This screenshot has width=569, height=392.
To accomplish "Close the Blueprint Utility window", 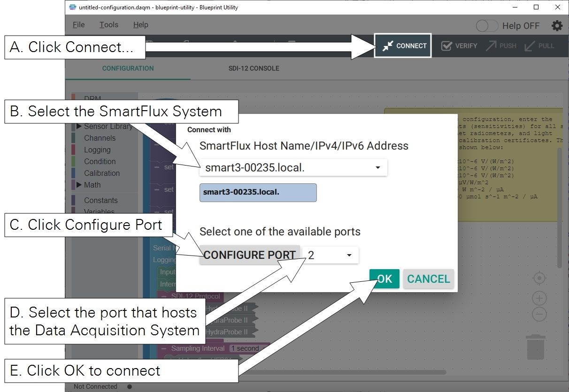I will [x=558, y=7].
